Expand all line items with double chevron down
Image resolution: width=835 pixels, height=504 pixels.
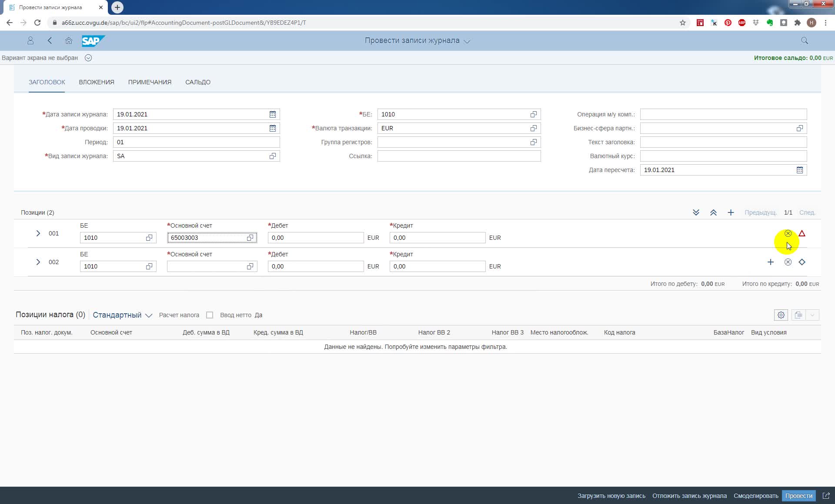(x=696, y=212)
